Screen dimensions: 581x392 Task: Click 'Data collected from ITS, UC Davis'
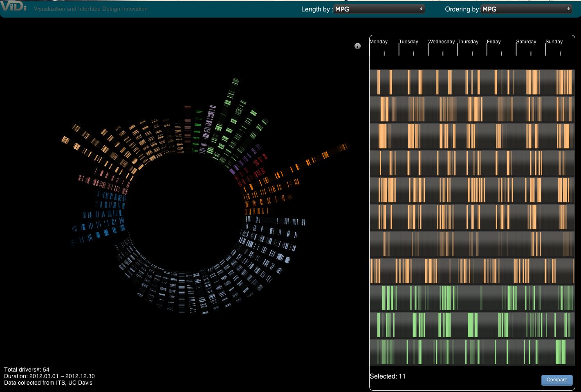coord(48,383)
